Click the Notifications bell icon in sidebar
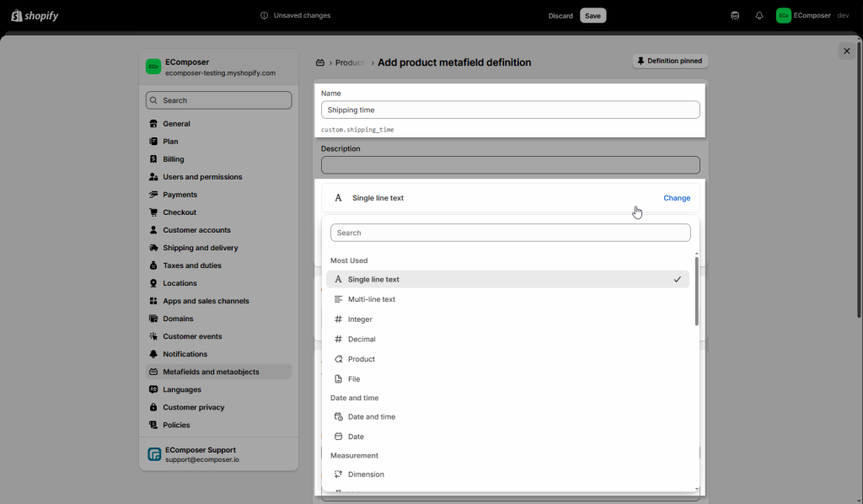This screenshot has width=863, height=504. pos(153,354)
